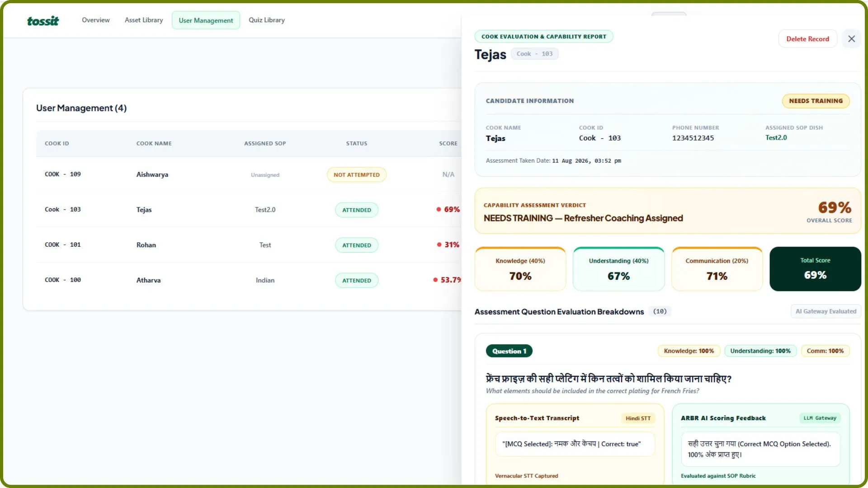Screen dimensions: 868x488
Task: Select the Understanding (40%) score card
Action: [618, 269]
